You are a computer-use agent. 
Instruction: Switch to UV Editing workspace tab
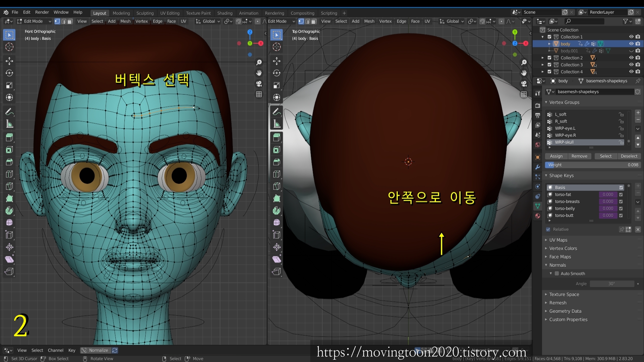[170, 13]
